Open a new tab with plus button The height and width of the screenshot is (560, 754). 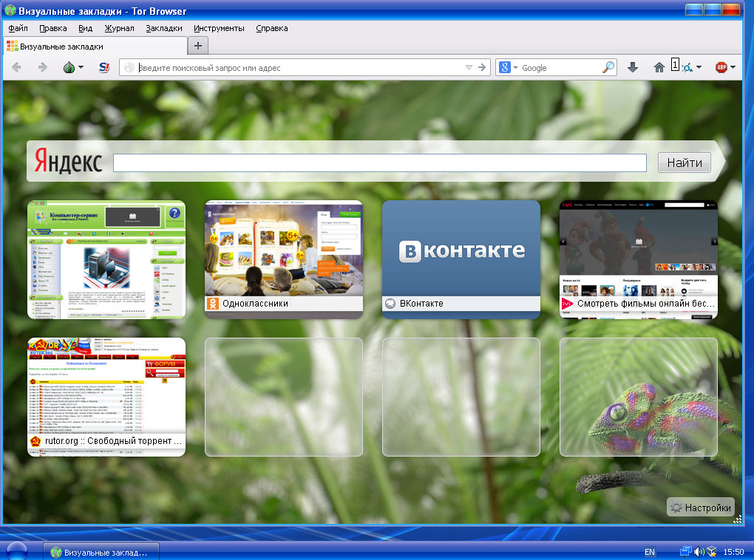pos(197,46)
